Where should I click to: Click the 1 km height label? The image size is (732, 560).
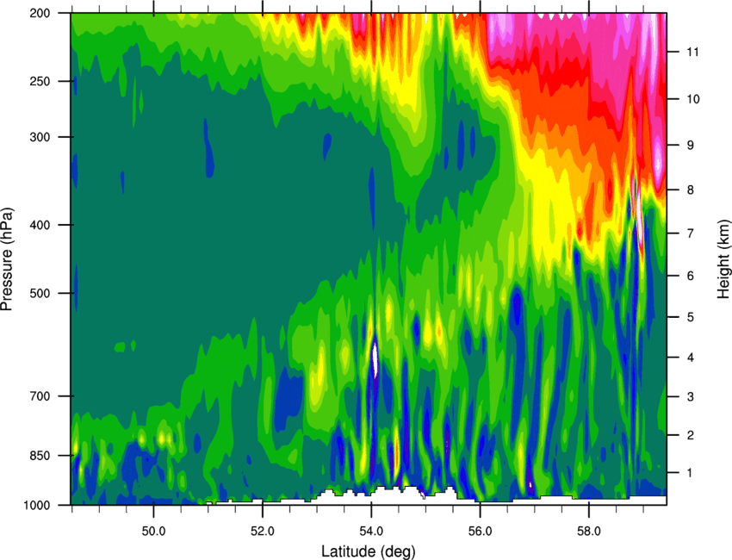point(691,473)
